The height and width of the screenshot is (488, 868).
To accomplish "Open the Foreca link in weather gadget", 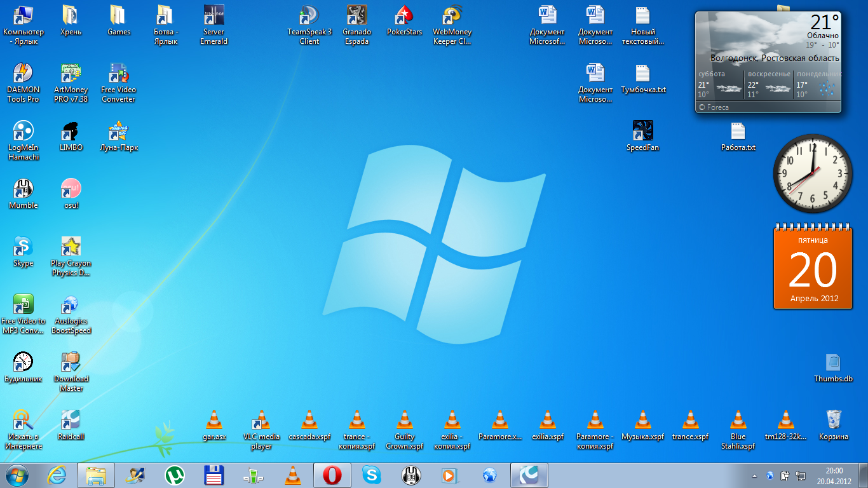I will tap(714, 107).
